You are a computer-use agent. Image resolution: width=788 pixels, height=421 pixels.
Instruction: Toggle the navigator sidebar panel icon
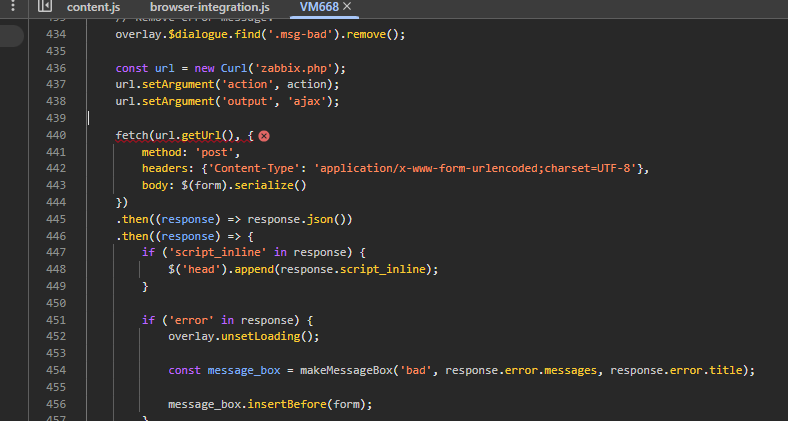[44, 7]
